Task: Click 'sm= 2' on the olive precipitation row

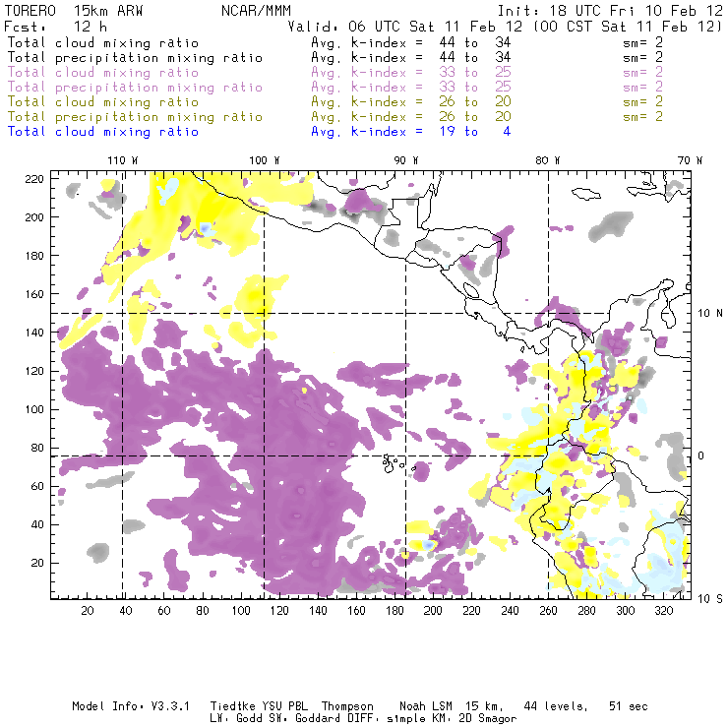Action: point(642,117)
